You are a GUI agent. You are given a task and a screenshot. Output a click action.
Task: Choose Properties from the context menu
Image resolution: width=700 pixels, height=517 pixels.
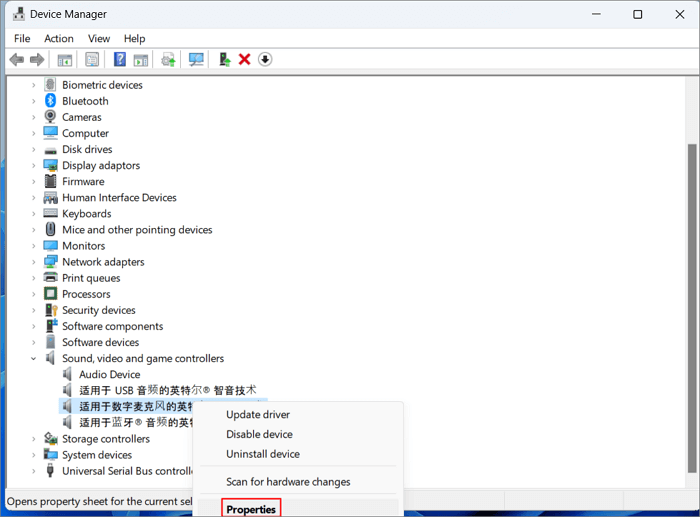(x=251, y=509)
